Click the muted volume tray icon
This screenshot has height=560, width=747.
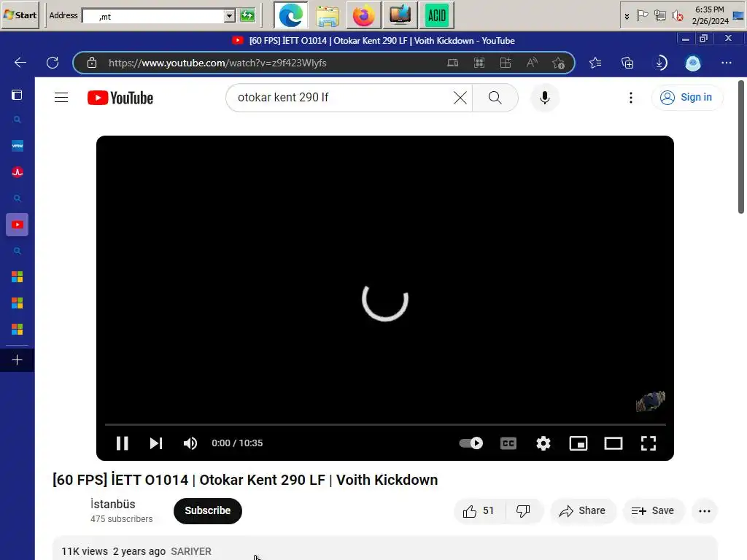point(677,16)
